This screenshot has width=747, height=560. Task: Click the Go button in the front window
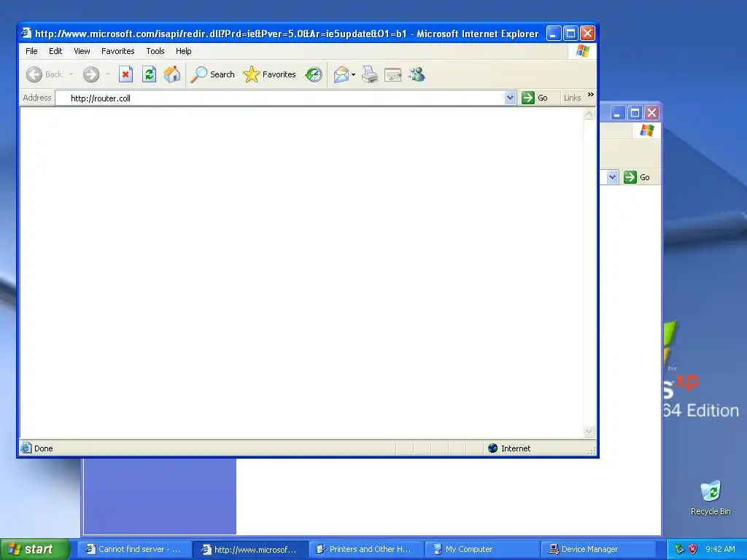[x=535, y=98]
